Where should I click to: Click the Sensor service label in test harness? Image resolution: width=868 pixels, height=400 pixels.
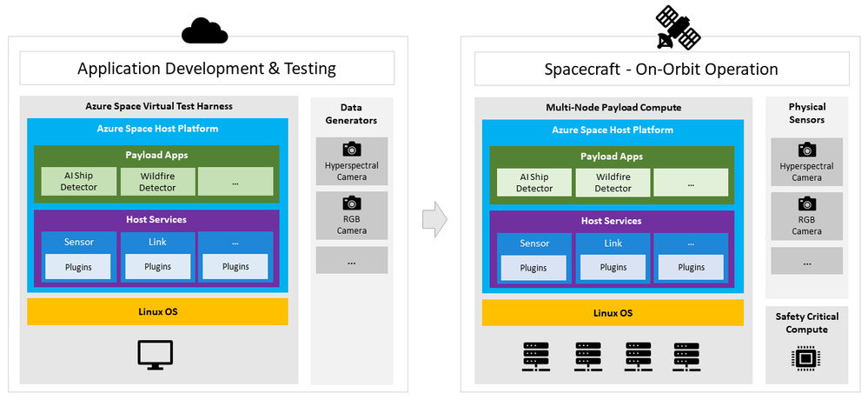point(78,242)
